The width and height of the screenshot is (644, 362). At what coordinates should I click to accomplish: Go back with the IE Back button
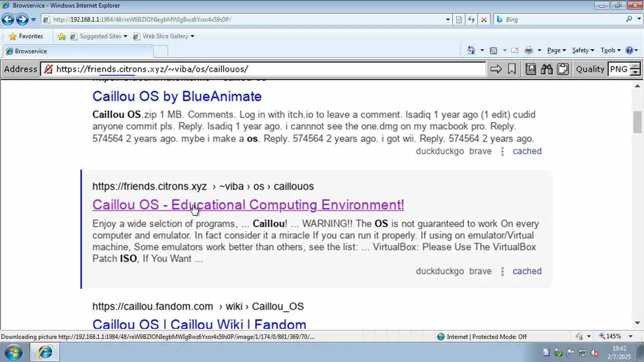tap(8, 20)
